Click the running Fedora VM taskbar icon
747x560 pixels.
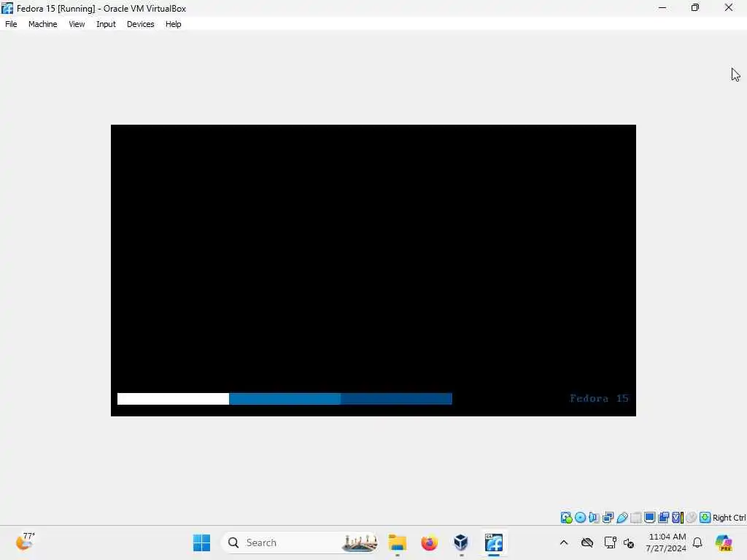click(494, 542)
